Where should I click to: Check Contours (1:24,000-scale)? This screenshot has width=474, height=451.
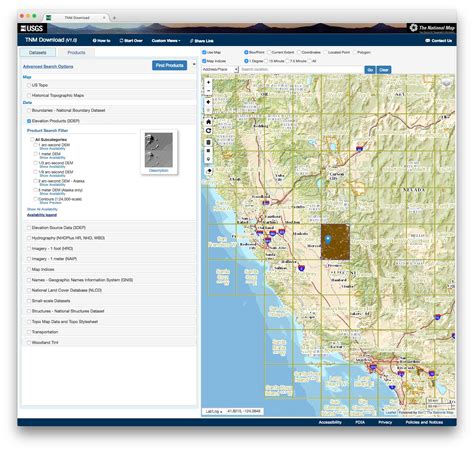click(35, 199)
